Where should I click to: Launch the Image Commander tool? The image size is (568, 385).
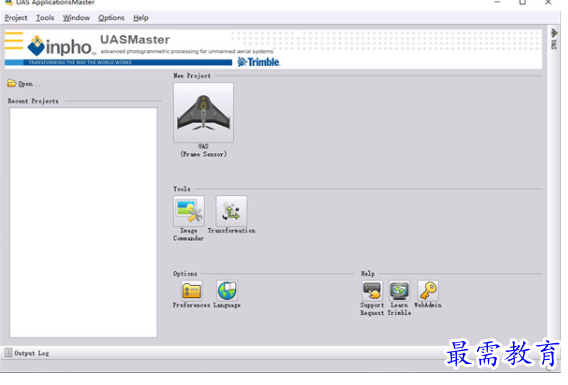(189, 211)
